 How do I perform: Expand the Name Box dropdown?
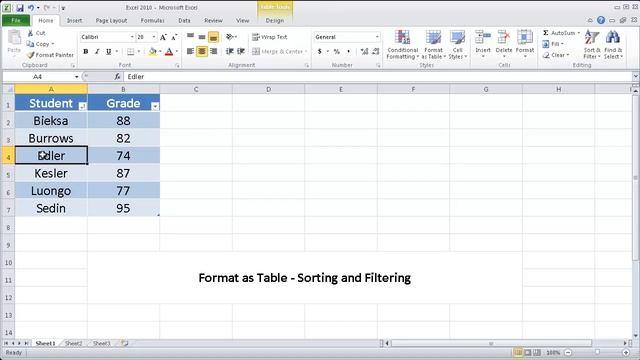coord(76,77)
